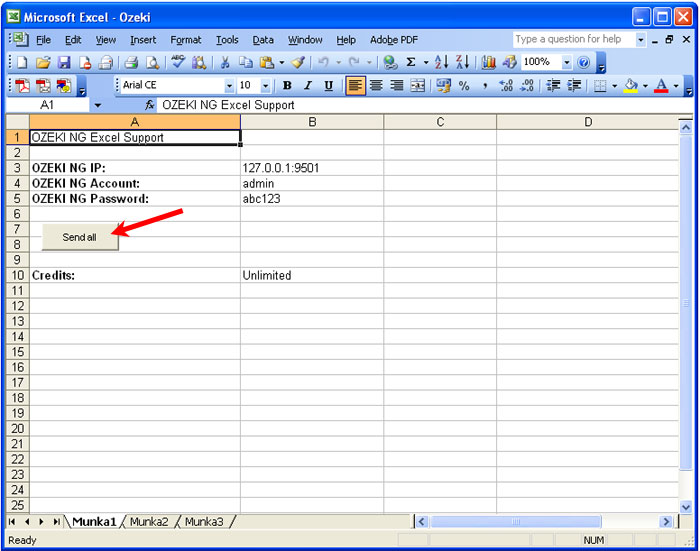The width and height of the screenshot is (700, 551).
Task: Click the Select All corner button
Action: coord(17,122)
